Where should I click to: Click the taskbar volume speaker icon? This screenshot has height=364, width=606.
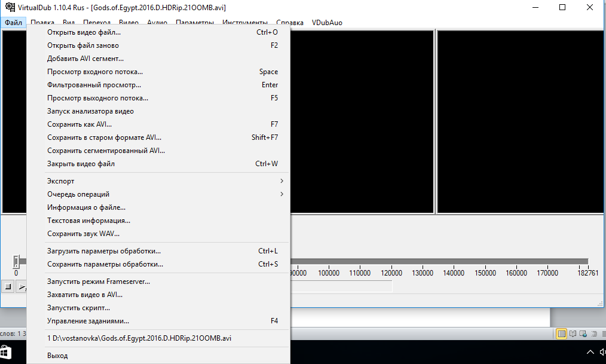click(x=602, y=352)
